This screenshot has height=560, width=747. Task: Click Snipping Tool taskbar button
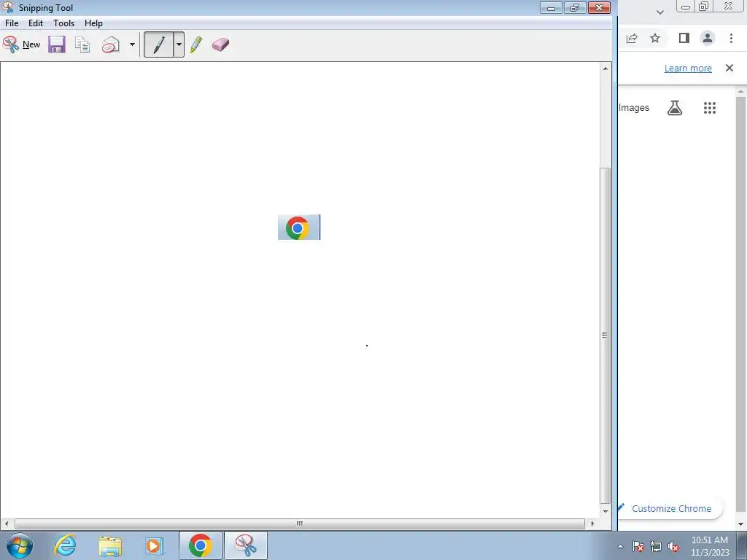click(246, 545)
